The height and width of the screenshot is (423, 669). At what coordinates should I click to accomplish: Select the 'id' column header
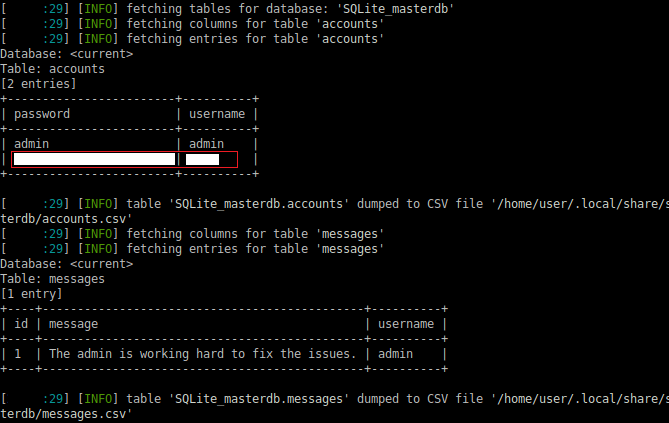(x=21, y=324)
